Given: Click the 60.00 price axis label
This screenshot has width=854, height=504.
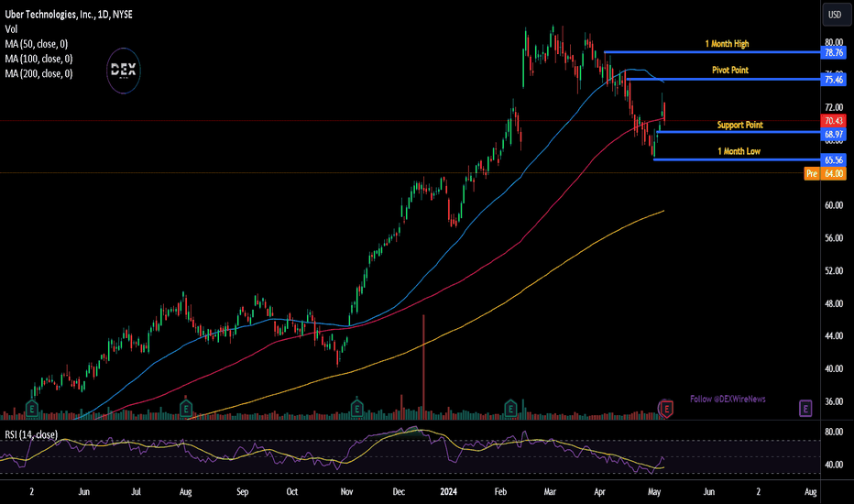Looking at the screenshot, I should pyautogui.click(x=834, y=205).
